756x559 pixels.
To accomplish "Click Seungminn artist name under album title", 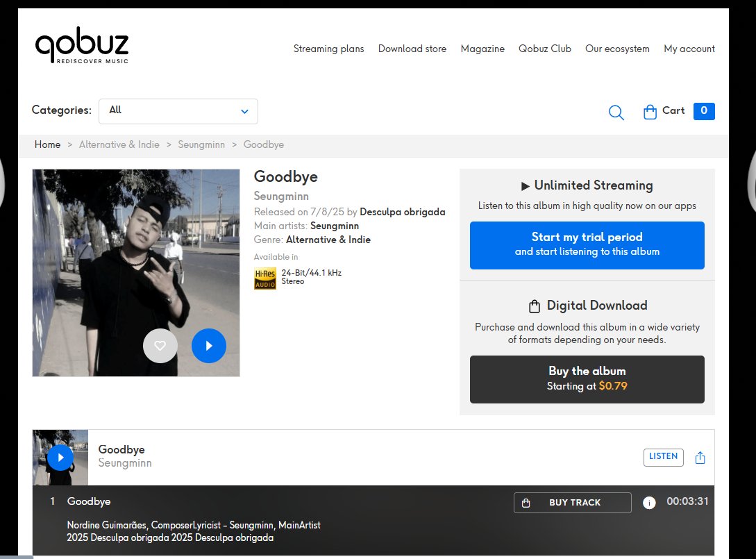I will [x=281, y=197].
